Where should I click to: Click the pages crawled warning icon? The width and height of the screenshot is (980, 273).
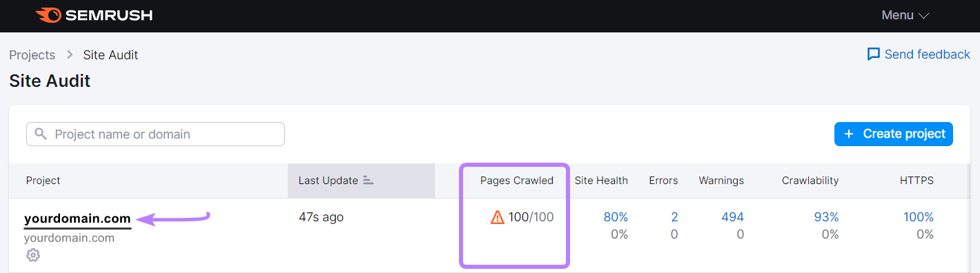pyautogui.click(x=498, y=218)
